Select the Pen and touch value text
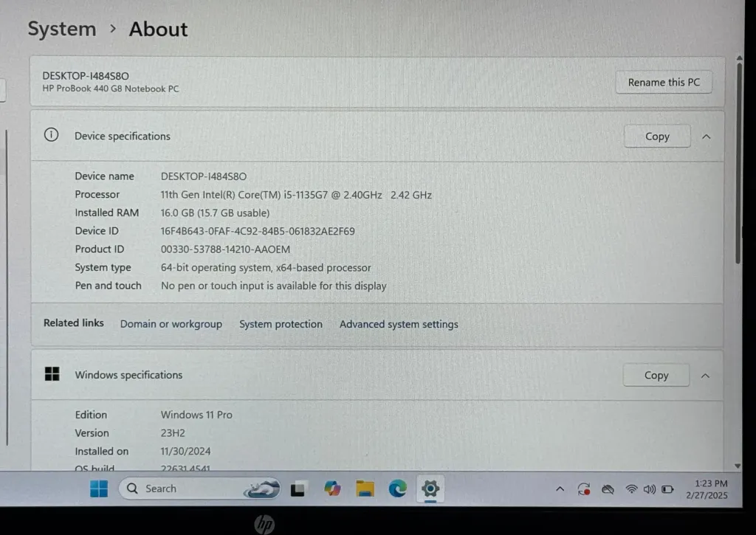 [274, 286]
